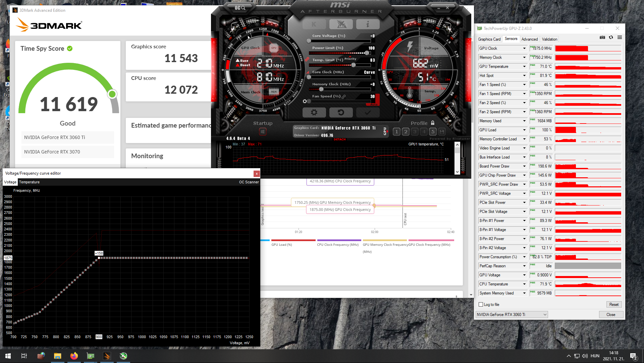Click the GPU-Z refresh icon
Screen dimensions: 644x363
pyautogui.click(x=611, y=37)
